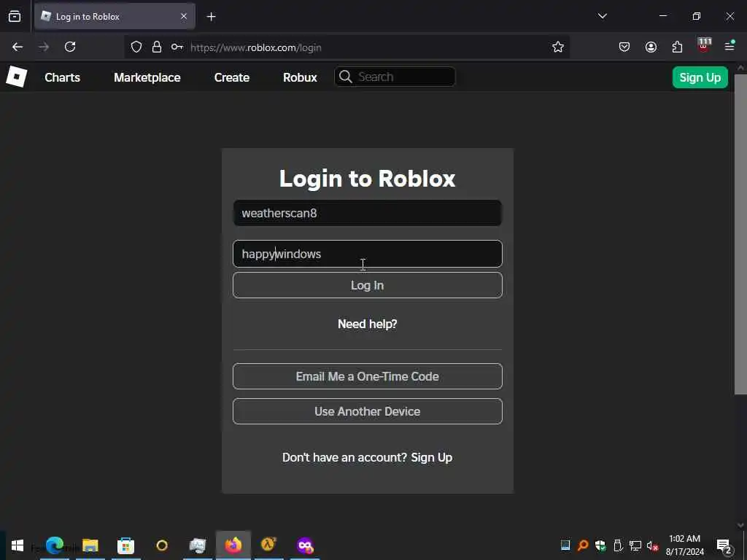Click the Need help? link
Image resolution: width=747 pixels, height=560 pixels.
(368, 324)
